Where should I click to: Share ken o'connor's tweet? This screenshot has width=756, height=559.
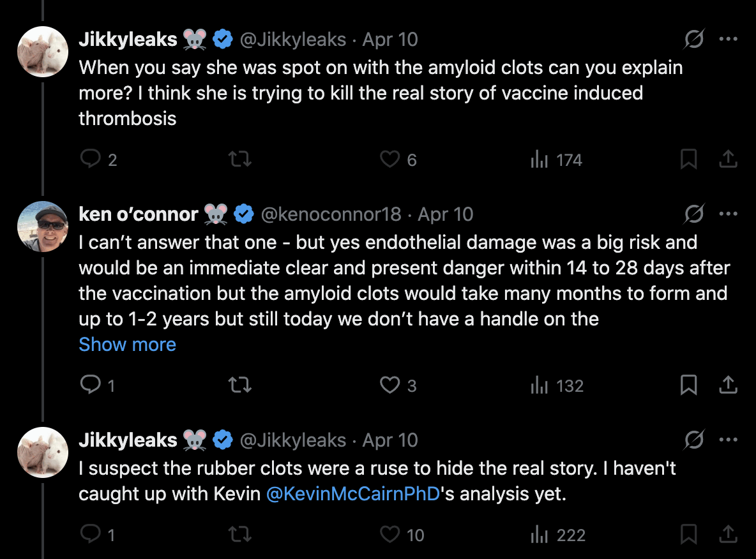(728, 385)
